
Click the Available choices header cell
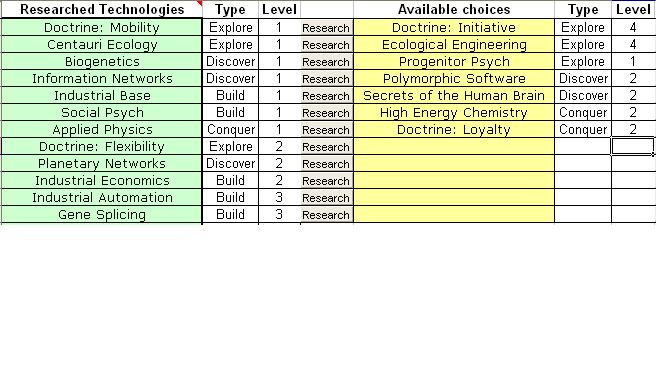pyautogui.click(x=454, y=9)
